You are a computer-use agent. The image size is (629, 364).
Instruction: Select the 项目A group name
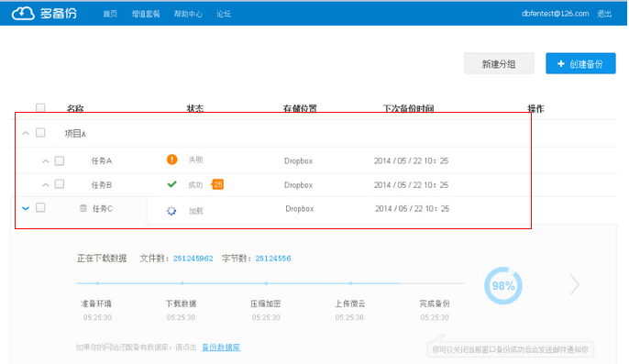pos(75,133)
